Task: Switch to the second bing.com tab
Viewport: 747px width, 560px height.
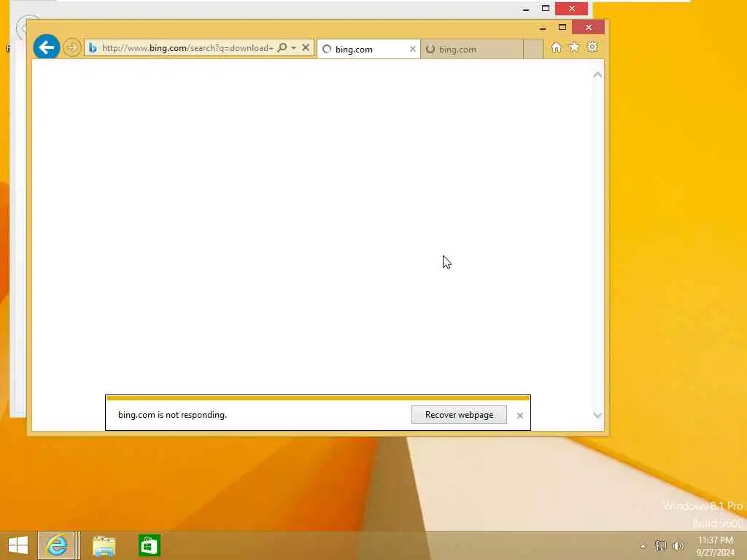Action: pos(472,49)
